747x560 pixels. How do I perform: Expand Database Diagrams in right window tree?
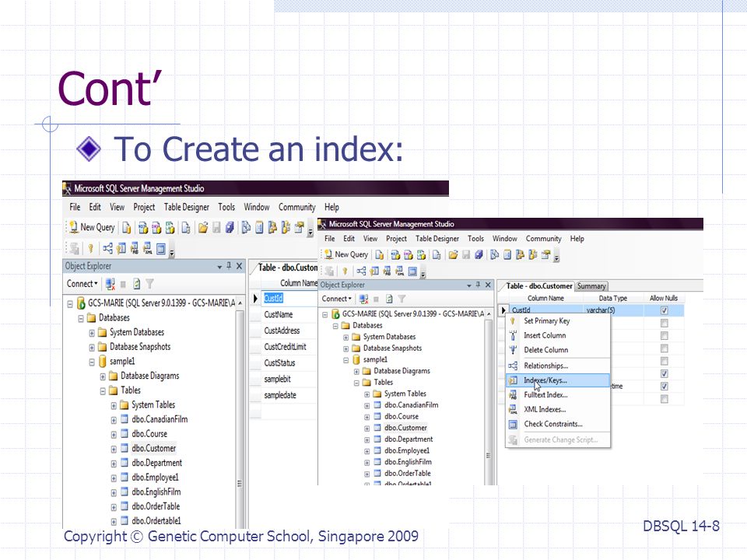coord(356,372)
